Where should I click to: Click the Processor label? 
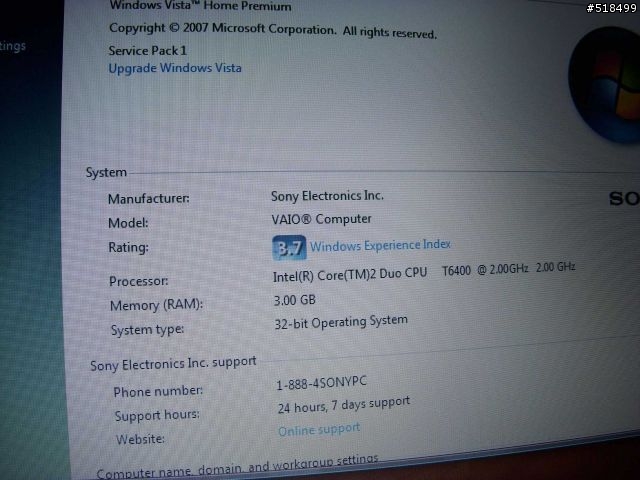[138, 281]
